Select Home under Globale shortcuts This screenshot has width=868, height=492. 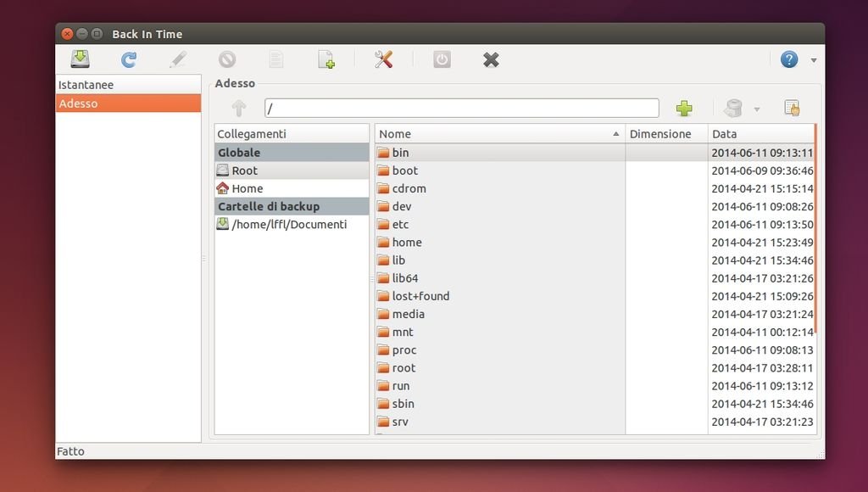tap(247, 188)
